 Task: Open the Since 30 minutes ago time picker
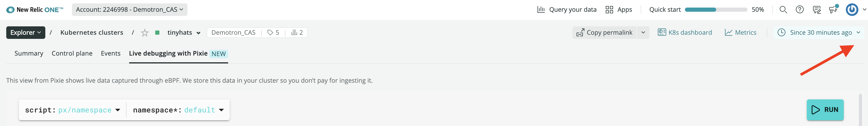819,33
